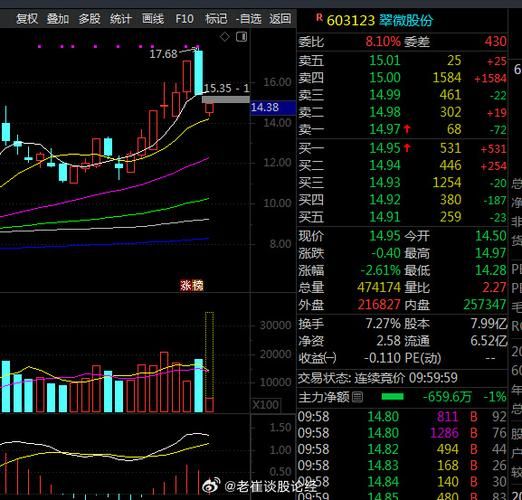Click the 收益(一) value -0.110
Image resolution: width=522 pixels, height=500 pixels.
pyautogui.click(x=382, y=358)
